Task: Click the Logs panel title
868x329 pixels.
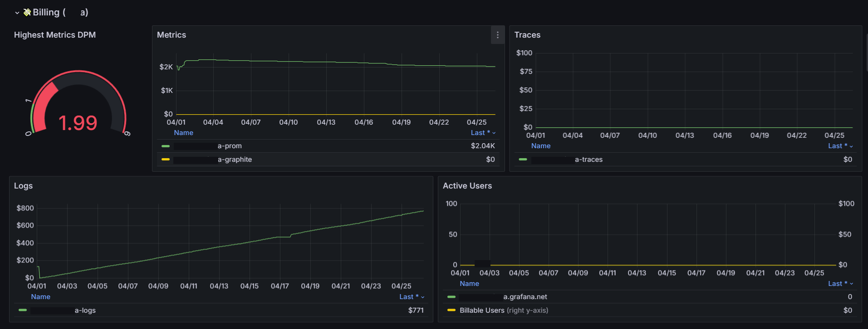Action: click(23, 186)
